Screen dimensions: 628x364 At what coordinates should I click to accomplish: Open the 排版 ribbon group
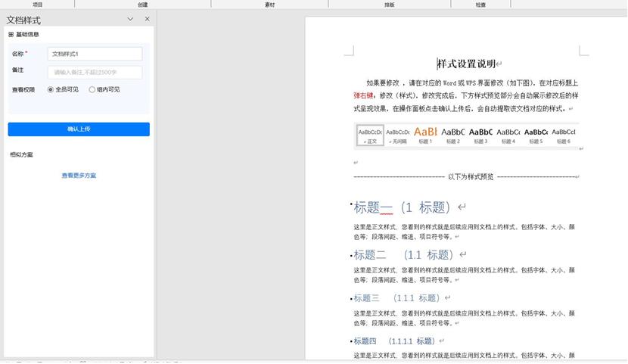click(390, 5)
